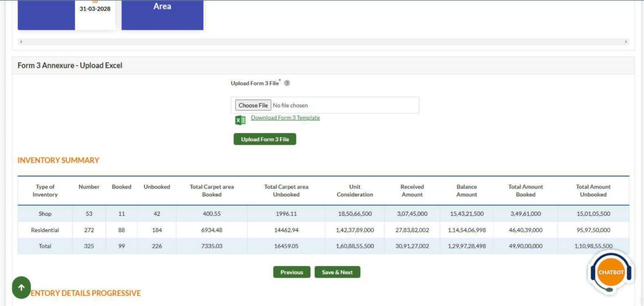Click the 31-03-2028 date card

(95, 13)
